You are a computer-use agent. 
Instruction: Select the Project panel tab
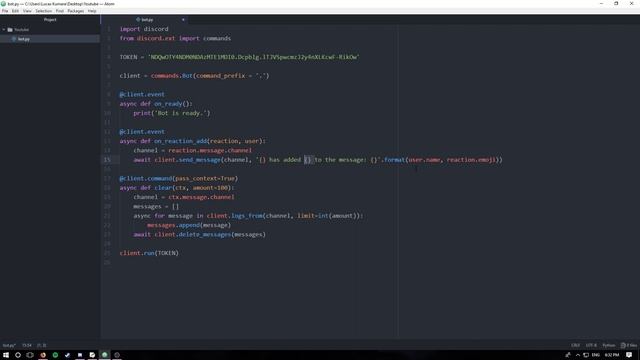[50, 20]
